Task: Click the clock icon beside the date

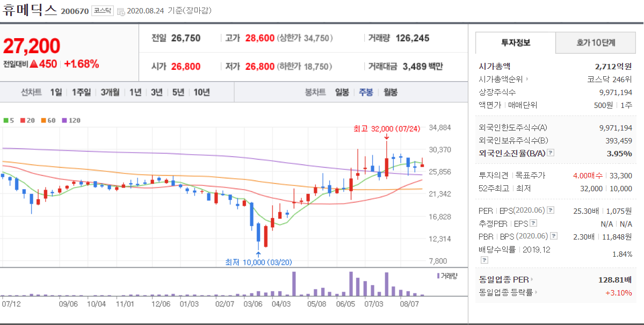Action: click(x=121, y=11)
